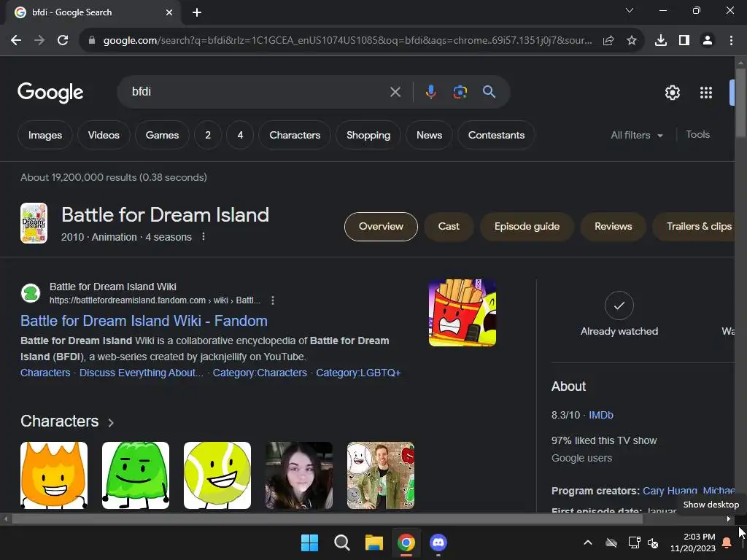Switch to News results
The image size is (747, 560).
[429, 135]
